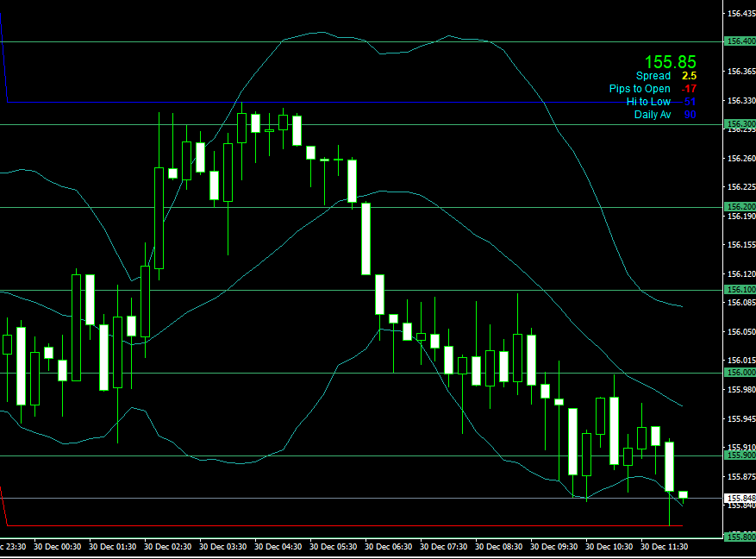Select the Hi to Low label
The image size is (756, 559).
tap(647, 102)
